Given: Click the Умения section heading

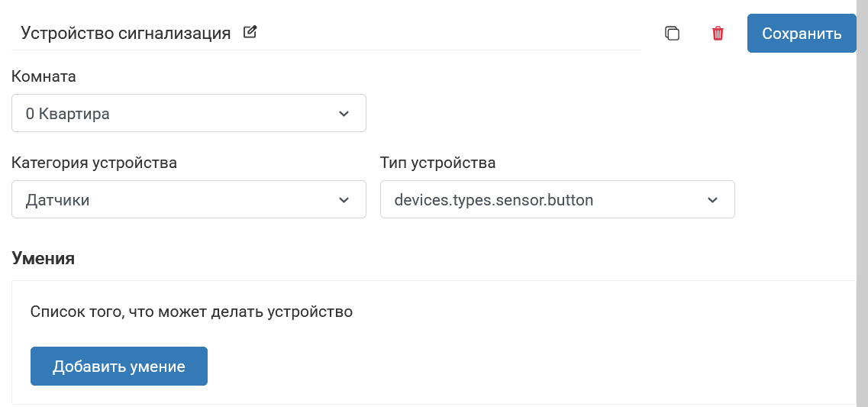Looking at the screenshot, I should tap(44, 258).
